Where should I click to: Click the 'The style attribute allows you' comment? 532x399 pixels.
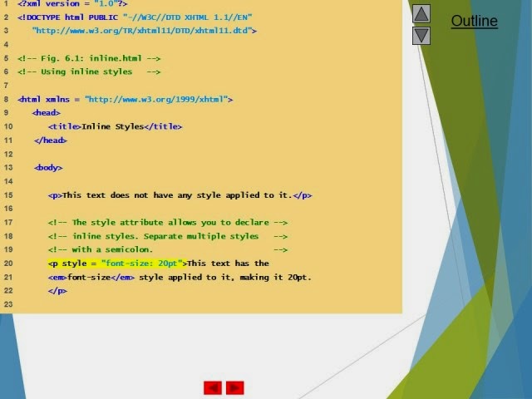pyautogui.click(x=168, y=223)
